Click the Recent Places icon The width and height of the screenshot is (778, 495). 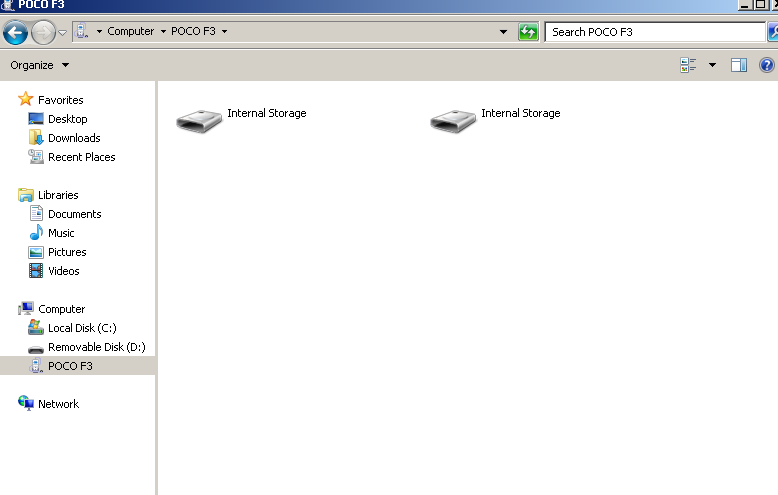pos(36,157)
